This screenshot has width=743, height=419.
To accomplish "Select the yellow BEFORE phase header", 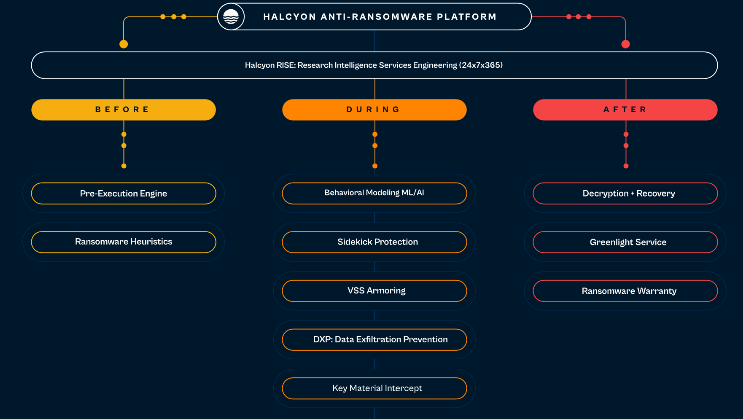I will coord(124,110).
